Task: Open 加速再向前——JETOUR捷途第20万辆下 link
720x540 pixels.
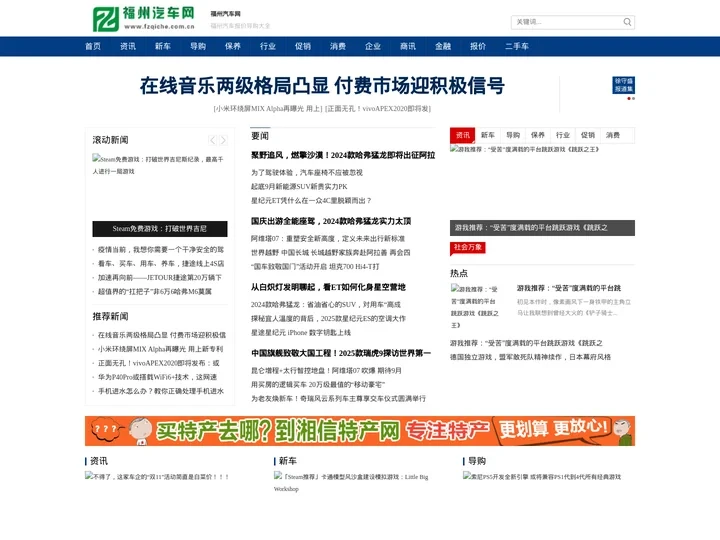Action: click(x=160, y=278)
